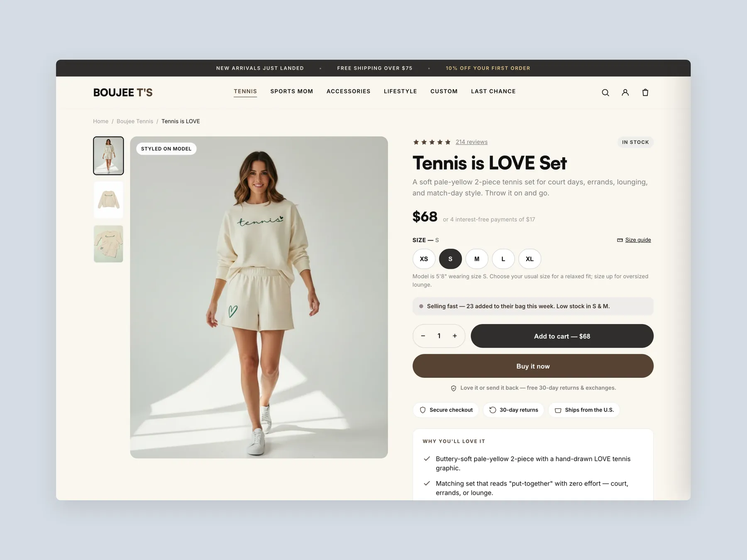
Task: Select size XL
Action: pos(530,259)
